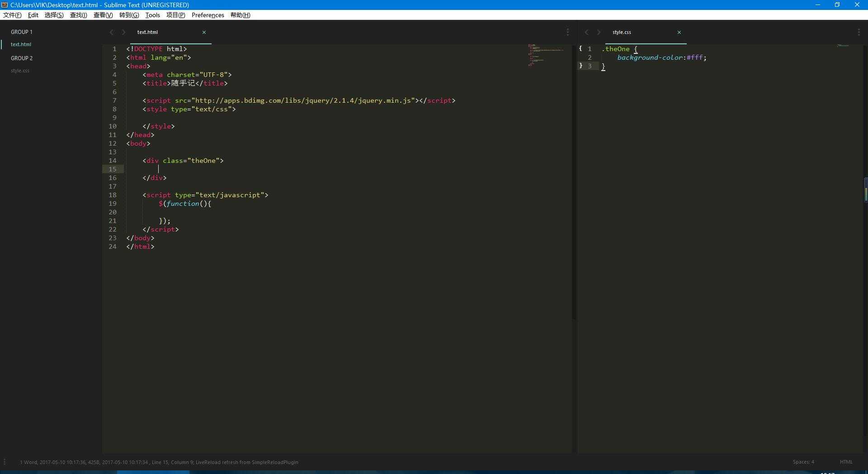Click the meta charset="UTF-8" line
The height and width of the screenshot is (474, 868).
(187, 75)
